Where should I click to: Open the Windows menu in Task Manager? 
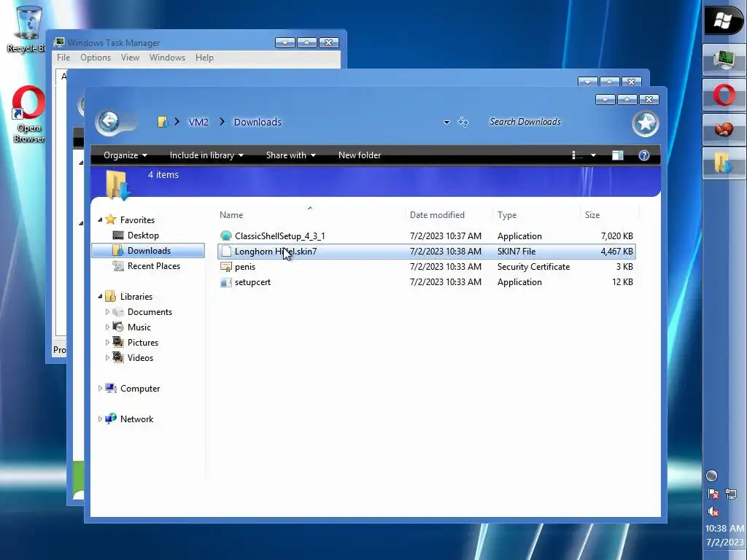coord(167,58)
